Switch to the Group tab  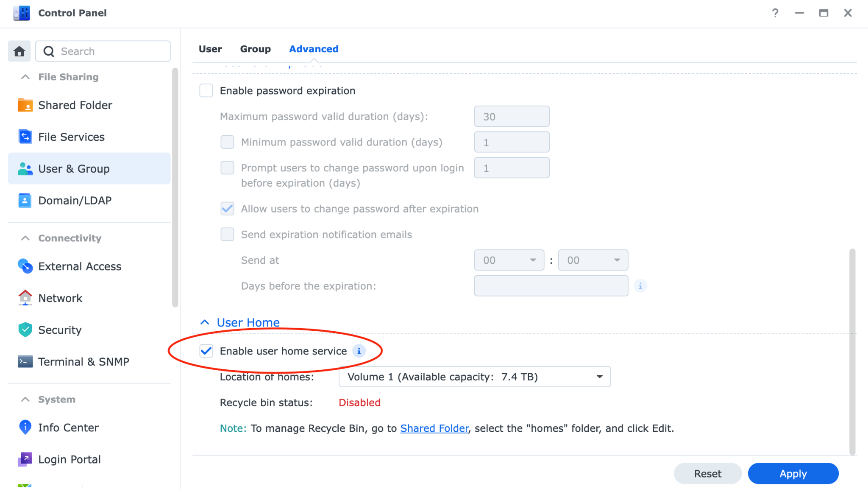pyautogui.click(x=256, y=49)
